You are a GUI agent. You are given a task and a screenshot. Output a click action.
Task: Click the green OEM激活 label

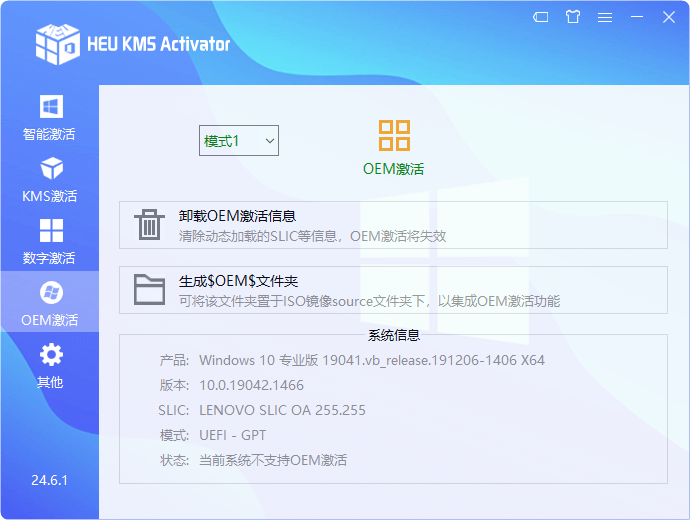pos(393,169)
